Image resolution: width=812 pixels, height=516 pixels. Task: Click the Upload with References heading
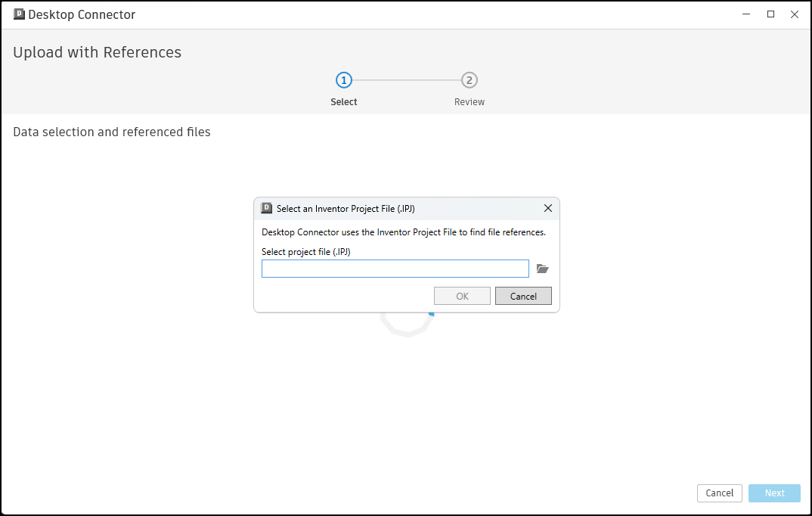pos(98,52)
